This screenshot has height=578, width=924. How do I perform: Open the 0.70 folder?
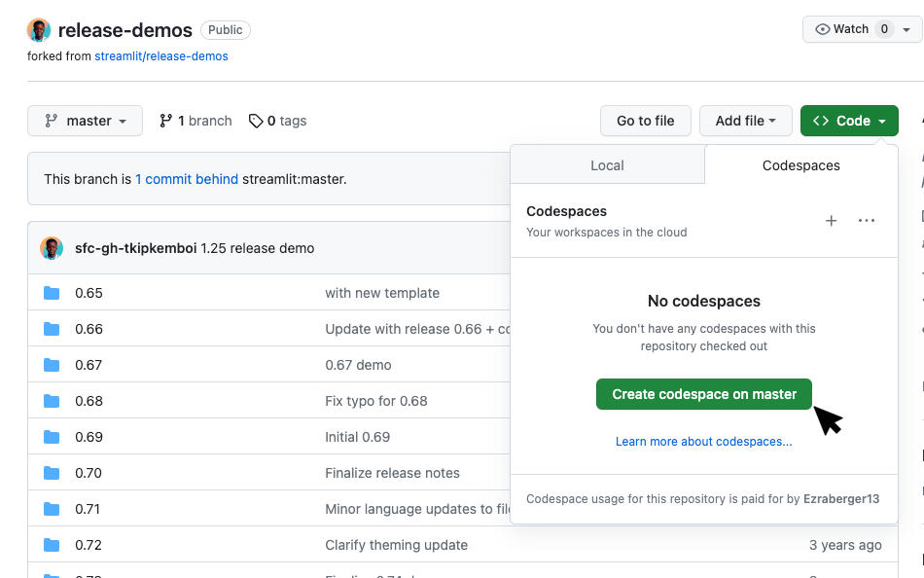(x=89, y=473)
